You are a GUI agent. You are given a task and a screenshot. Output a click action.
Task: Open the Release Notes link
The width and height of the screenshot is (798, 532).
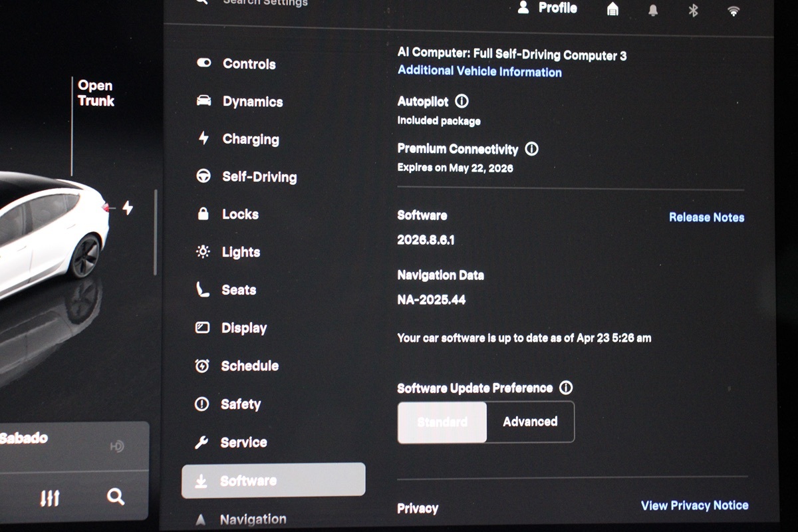coord(706,217)
